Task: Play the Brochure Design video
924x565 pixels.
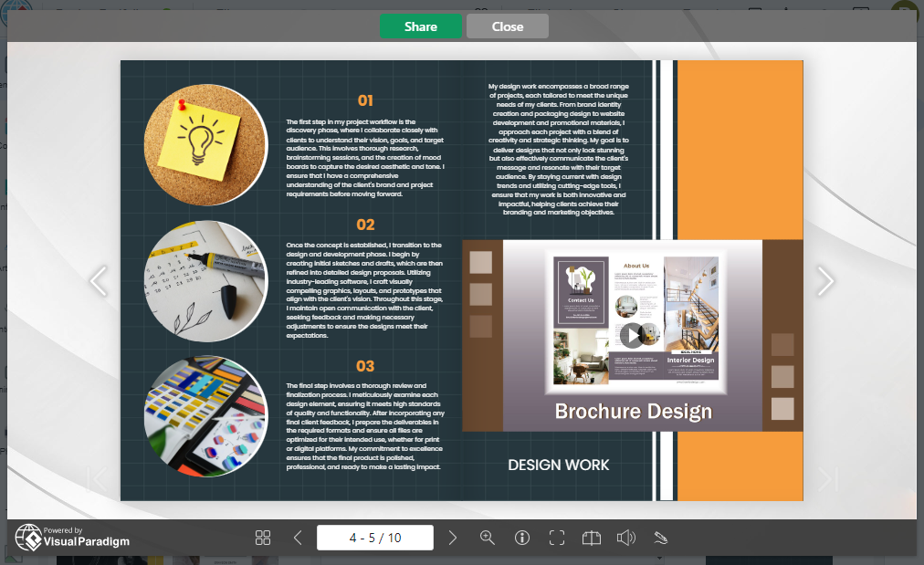Action: click(x=632, y=335)
